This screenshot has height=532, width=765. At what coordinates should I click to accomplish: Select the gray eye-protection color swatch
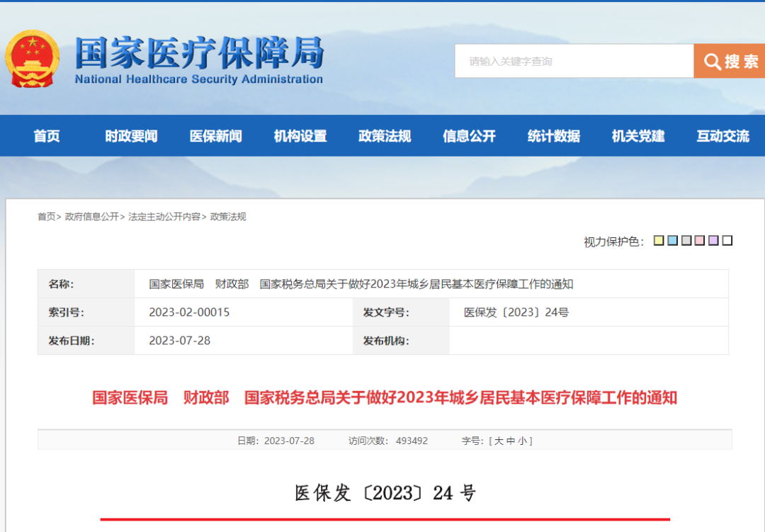(x=686, y=241)
